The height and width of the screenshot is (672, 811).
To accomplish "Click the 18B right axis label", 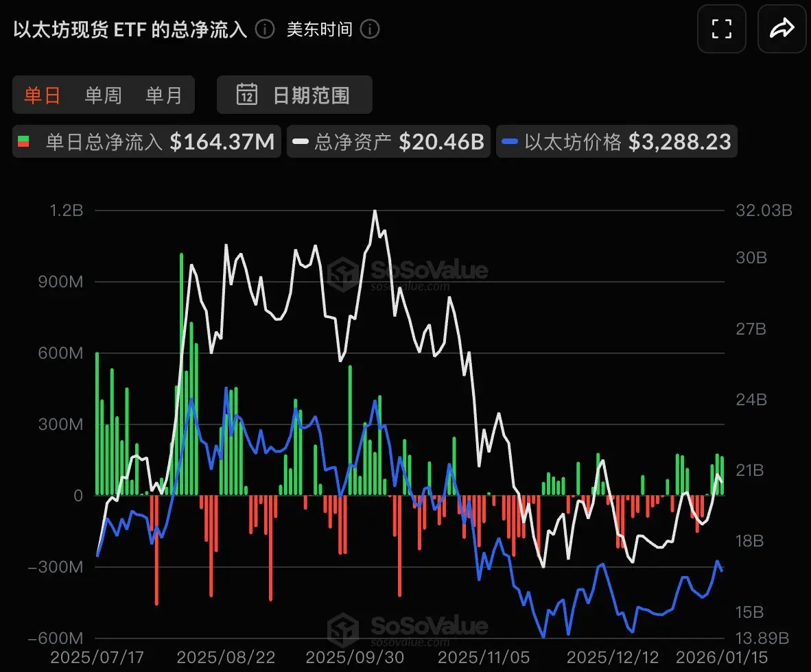I will point(750,541).
